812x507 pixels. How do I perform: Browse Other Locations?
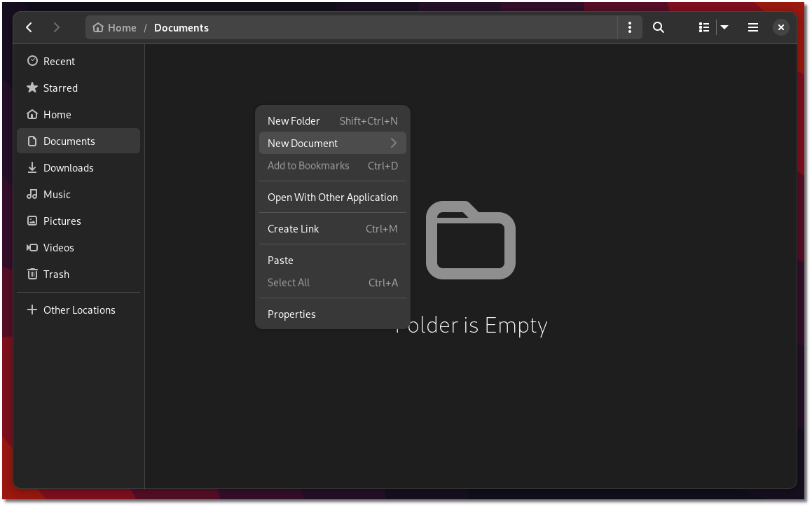coord(78,310)
